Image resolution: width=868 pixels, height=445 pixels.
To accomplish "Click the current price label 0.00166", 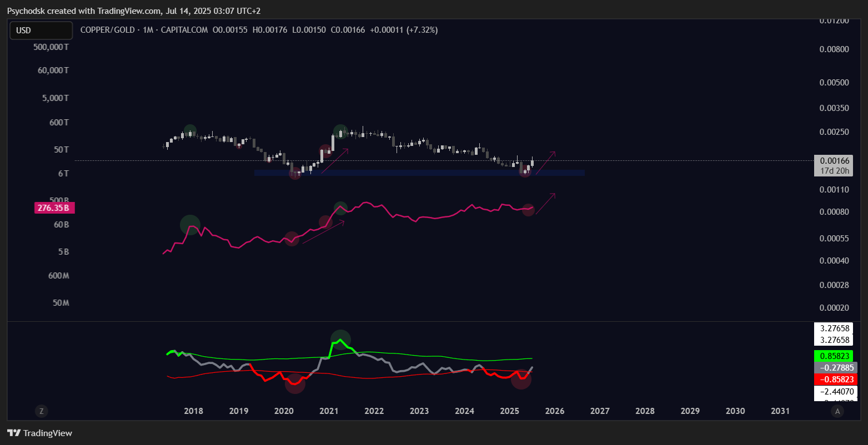I will pyautogui.click(x=836, y=161).
